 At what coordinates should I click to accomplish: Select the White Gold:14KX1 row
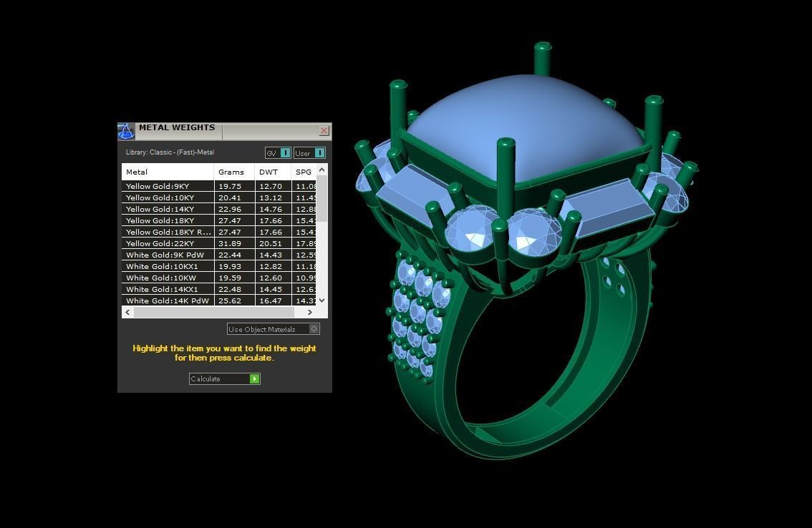pos(218,289)
